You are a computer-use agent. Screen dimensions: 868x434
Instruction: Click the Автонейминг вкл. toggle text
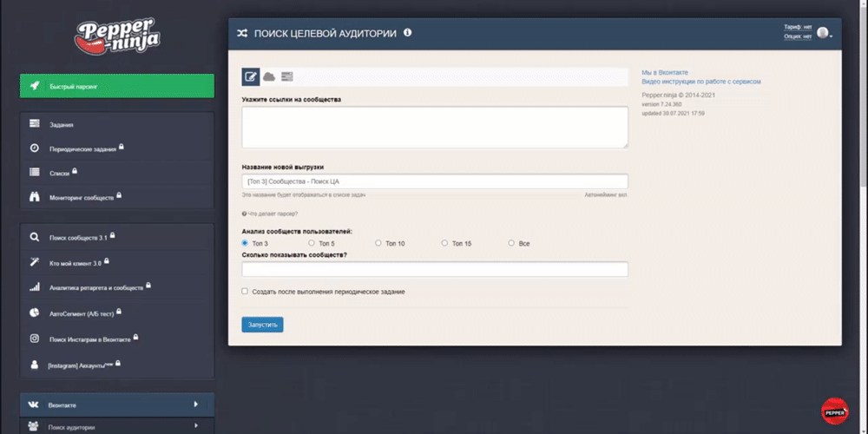click(x=606, y=194)
